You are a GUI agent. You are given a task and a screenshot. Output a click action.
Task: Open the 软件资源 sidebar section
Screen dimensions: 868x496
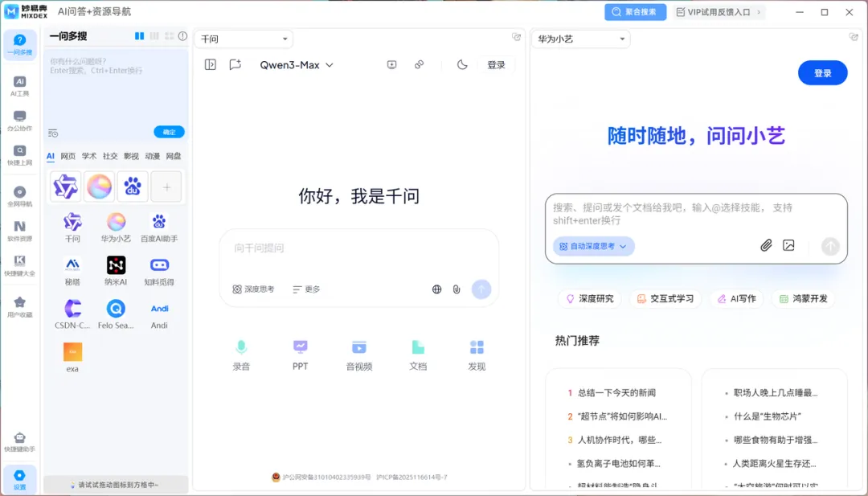pos(19,232)
